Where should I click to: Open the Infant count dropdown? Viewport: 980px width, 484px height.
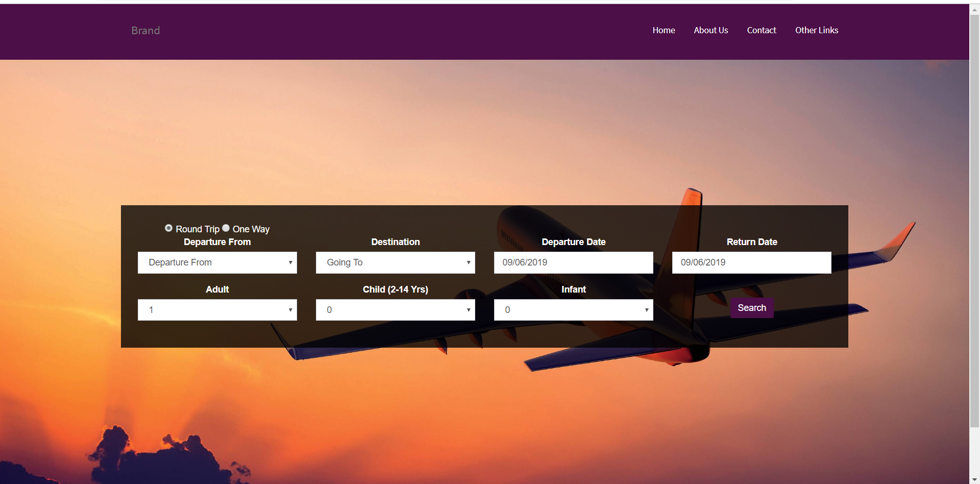pos(573,310)
